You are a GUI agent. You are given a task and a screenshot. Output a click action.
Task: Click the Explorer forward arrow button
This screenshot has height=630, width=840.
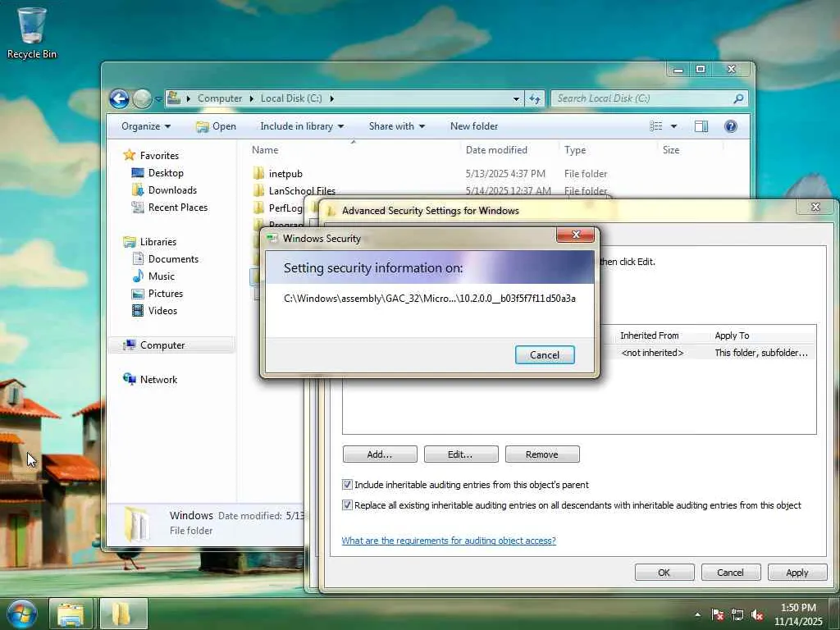coord(142,98)
